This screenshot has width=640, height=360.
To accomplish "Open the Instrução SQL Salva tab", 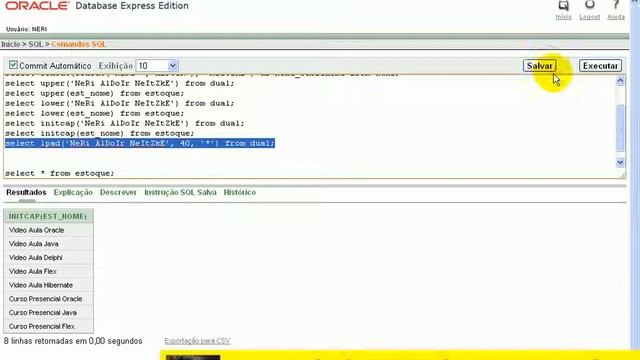I will tap(180, 192).
